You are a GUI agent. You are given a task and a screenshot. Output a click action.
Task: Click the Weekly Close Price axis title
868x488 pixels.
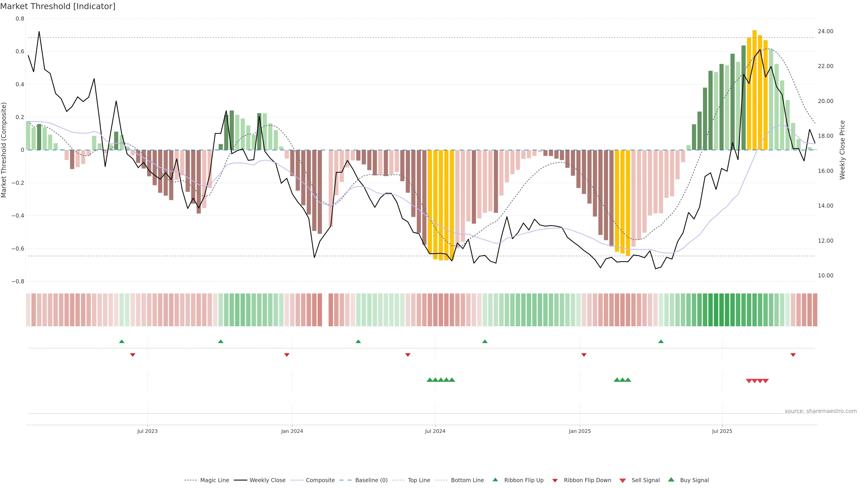842,150
